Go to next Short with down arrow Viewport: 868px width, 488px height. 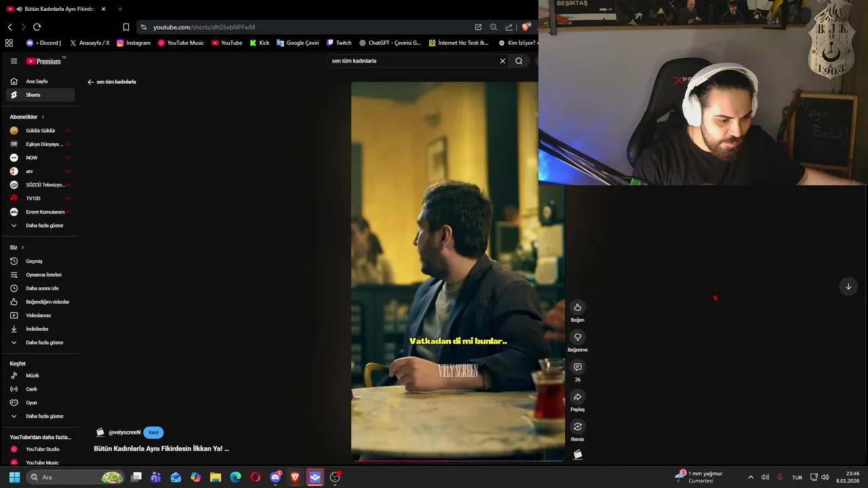(848, 287)
